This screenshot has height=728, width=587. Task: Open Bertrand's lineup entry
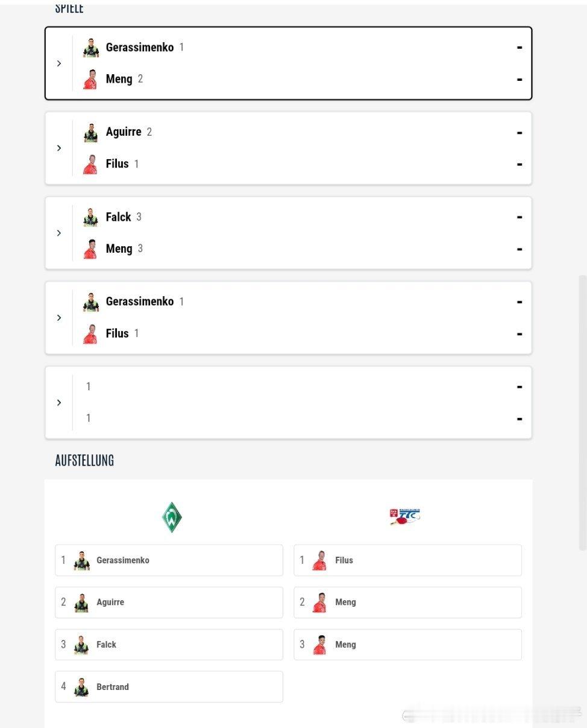169,687
